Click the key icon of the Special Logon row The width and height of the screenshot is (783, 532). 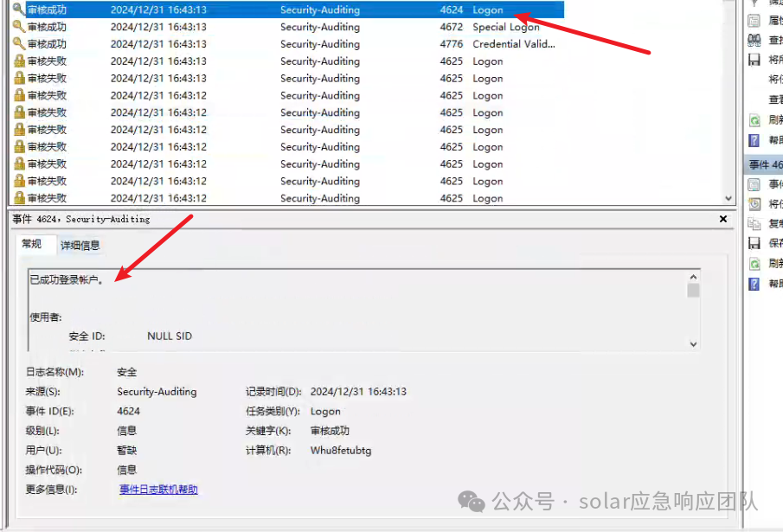coord(18,27)
